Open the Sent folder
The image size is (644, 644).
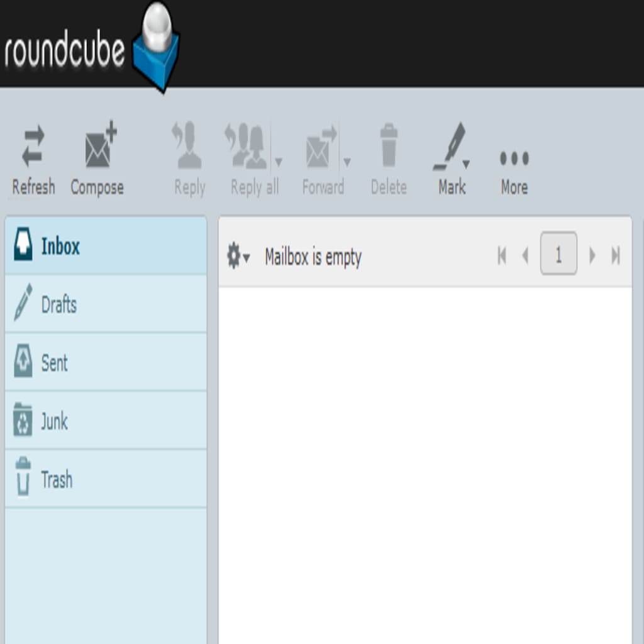click(106, 363)
